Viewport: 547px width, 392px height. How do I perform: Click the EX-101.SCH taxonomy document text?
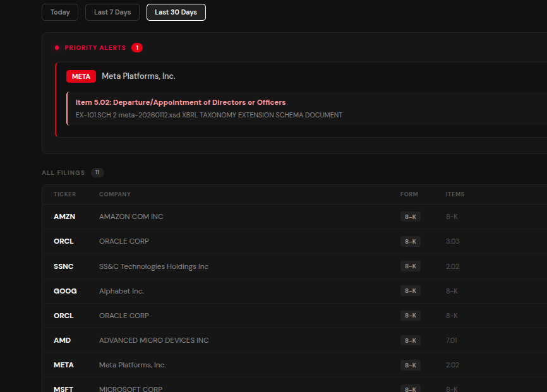click(x=209, y=115)
